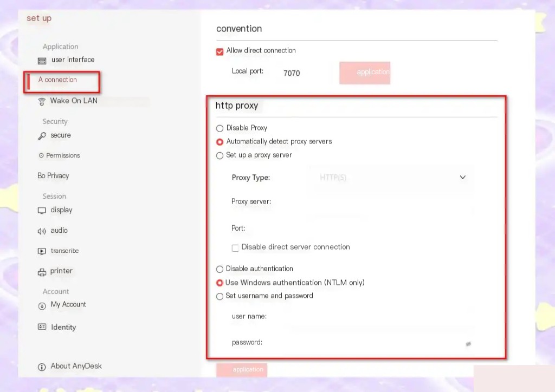The image size is (555, 392).
Task: Click the Application category label
Action: (x=61, y=47)
